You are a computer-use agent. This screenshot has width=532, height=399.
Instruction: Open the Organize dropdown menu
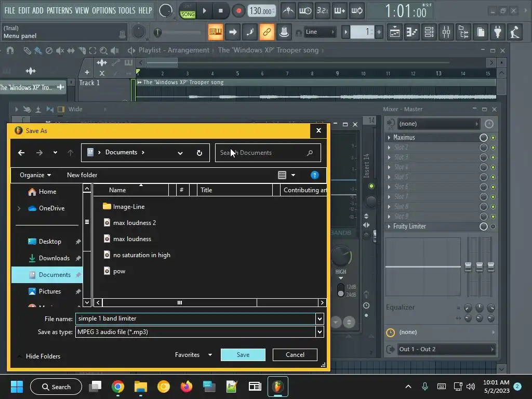(35, 175)
